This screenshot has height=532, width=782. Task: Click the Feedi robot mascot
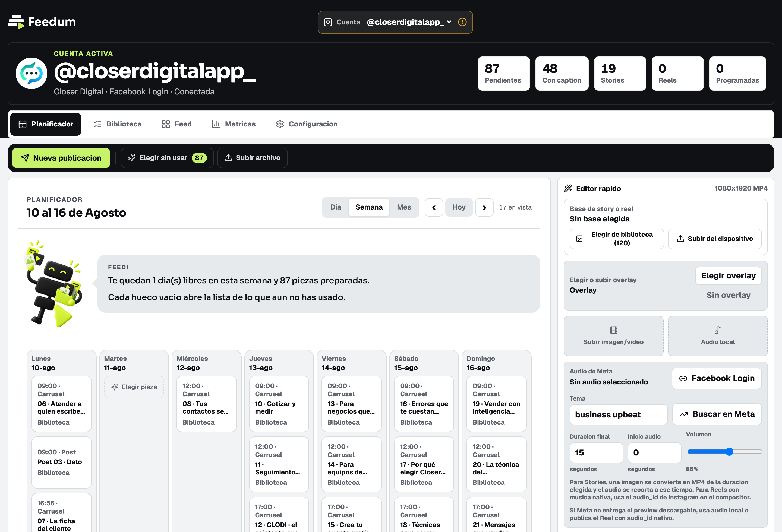tap(54, 283)
